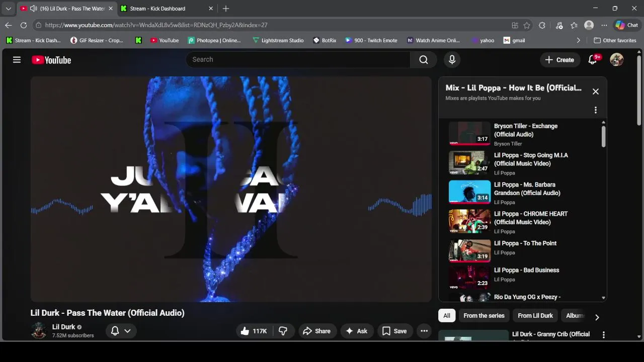Show more filter chips with right arrow
This screenshot has height=362, width=644.
point(597,317)
